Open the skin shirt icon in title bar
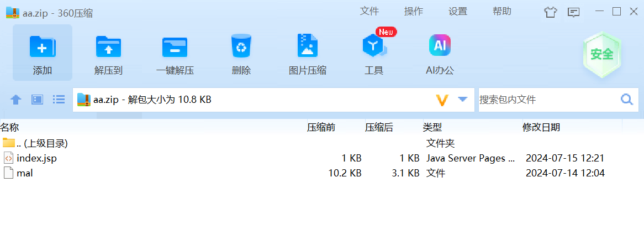 point(551,12)
